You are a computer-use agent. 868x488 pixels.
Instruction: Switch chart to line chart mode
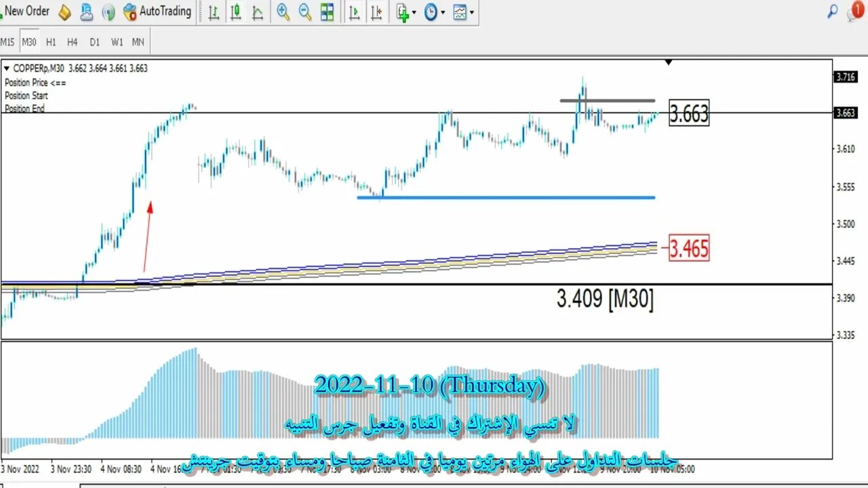click(257, 12)
